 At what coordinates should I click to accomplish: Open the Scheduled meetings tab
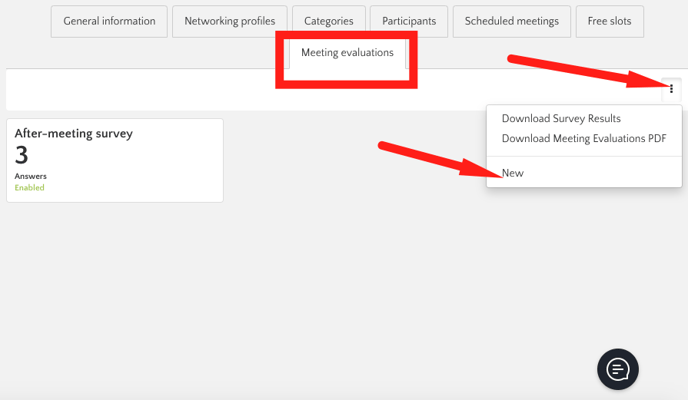point(512,21)
